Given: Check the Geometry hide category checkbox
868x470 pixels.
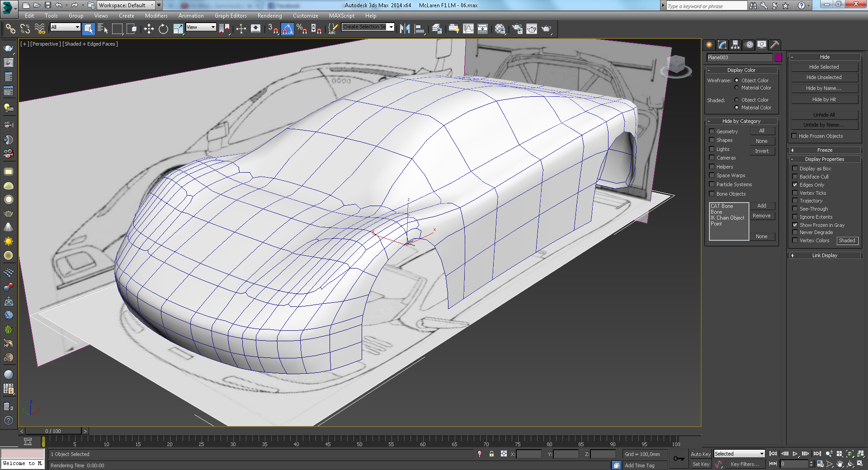Looking at the screenshot, I should coord(712,132).
